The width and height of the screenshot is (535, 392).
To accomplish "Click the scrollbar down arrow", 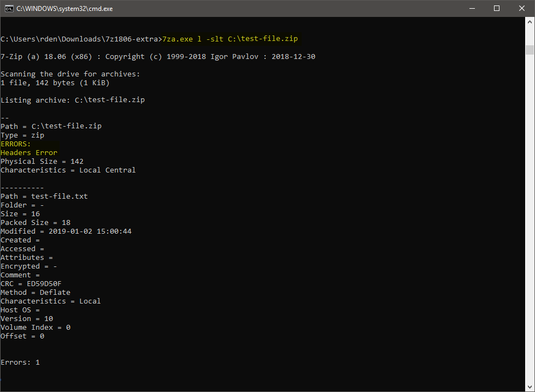I will coord(530,386).
